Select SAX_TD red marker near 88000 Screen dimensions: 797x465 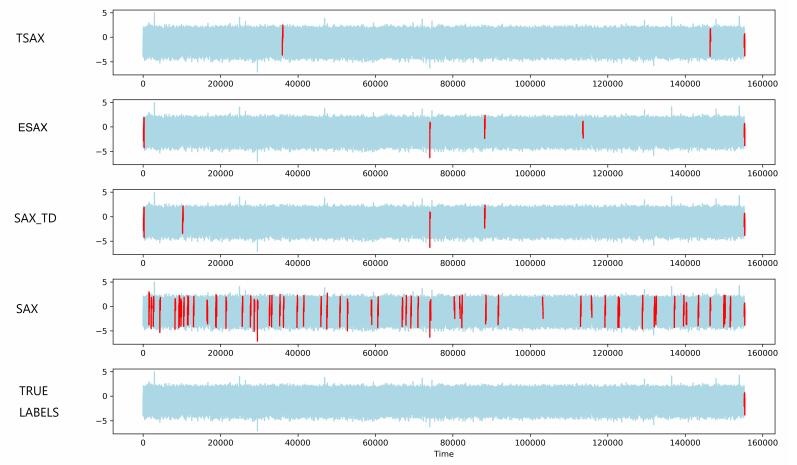(485, 216)
